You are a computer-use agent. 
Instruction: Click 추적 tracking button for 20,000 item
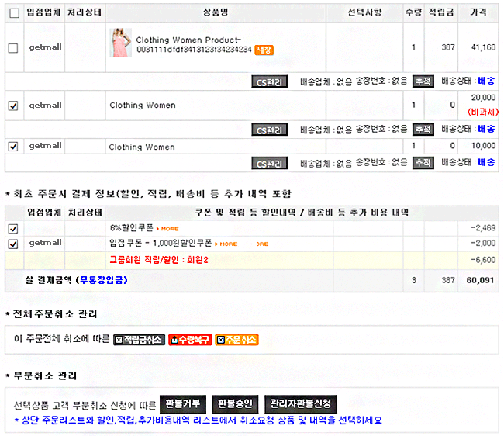(x=423, y=129)
